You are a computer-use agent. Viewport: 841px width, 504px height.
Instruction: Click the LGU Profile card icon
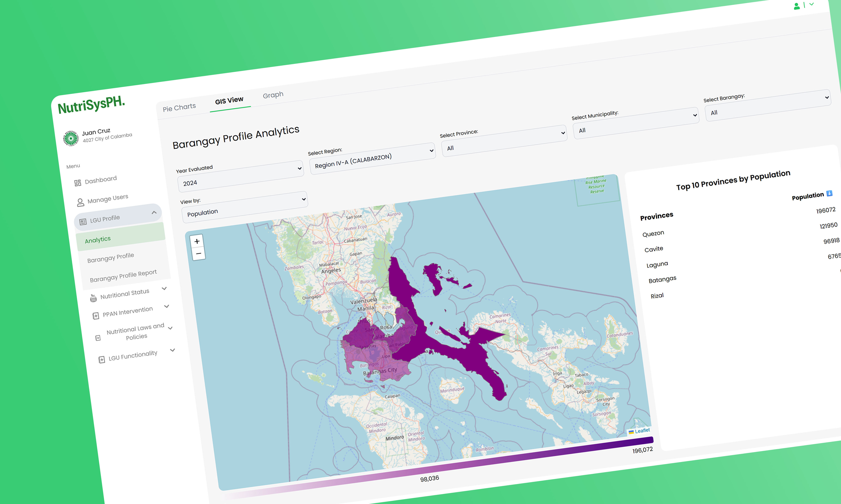(x=83, y=222)
